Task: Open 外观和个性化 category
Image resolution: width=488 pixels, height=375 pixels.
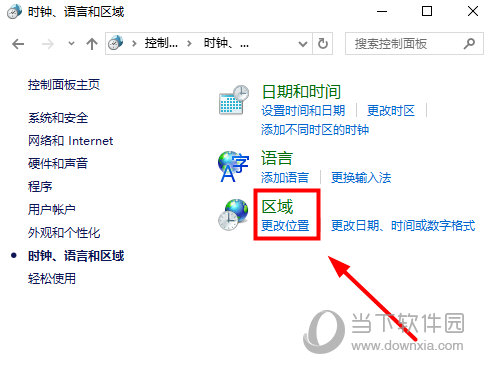Action: [x=64, y=233]
